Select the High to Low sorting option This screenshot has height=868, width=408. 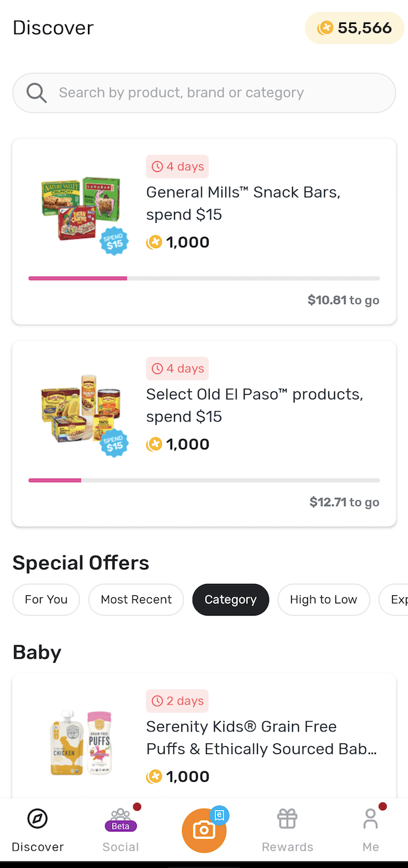pos(323,599)
